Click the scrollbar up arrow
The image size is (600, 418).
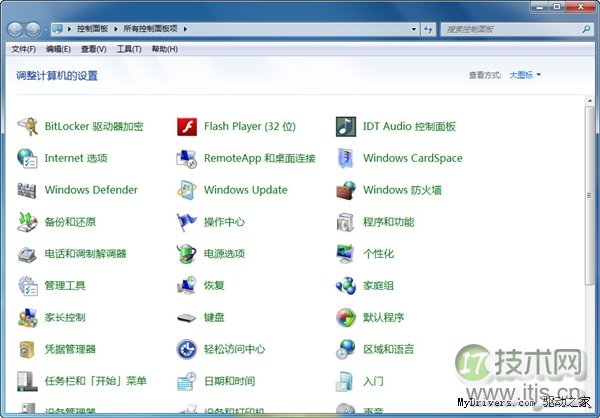(x=589, y=101)
